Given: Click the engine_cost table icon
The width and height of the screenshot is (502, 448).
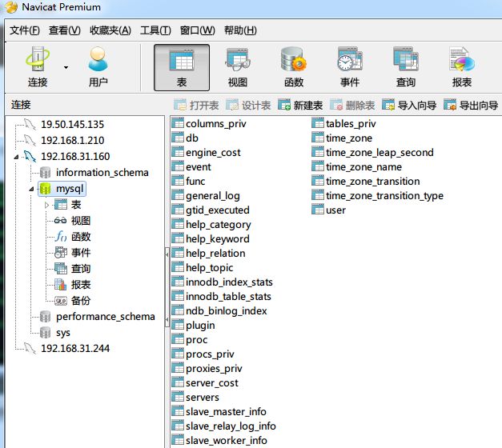Looking at the screenshot, I should 178,152.
